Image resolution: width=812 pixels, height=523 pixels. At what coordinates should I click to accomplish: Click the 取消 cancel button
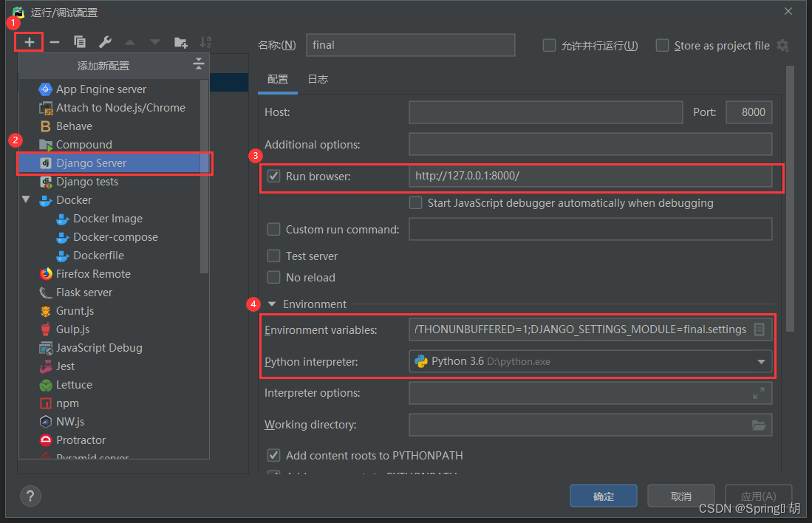pyautogui.click(x=681, y=496)
